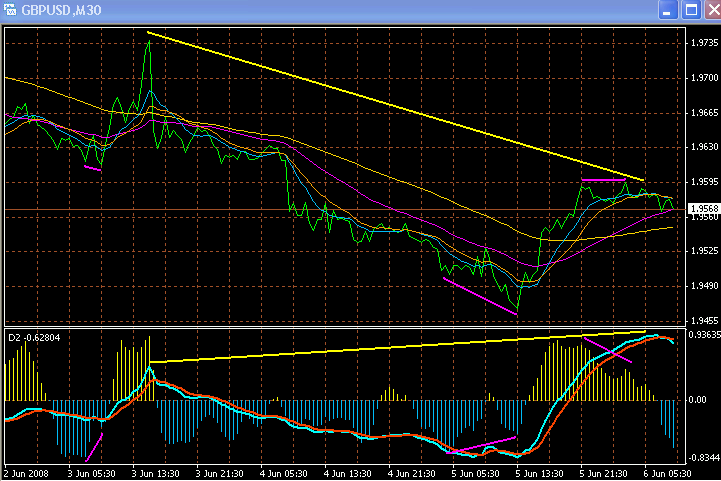The image size is (721, 481).
Task: Click the 4 Jun 21:30 time label
Action: (x=411, y=474)
